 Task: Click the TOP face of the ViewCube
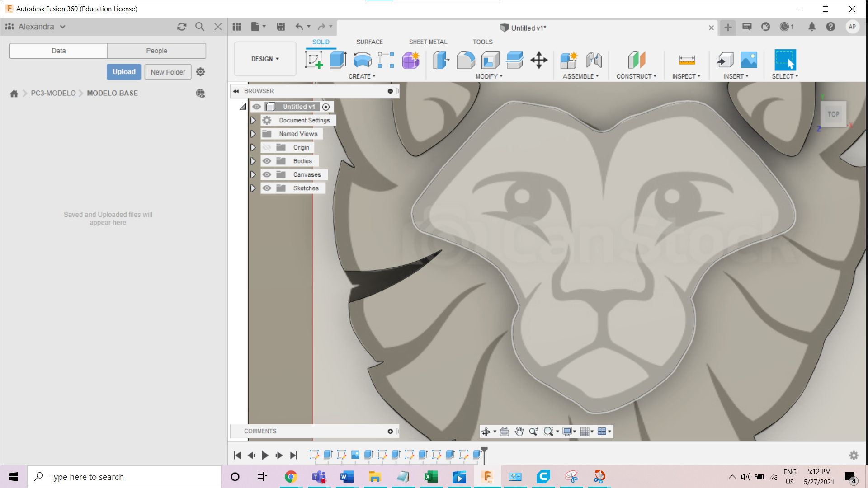coord(833,114)
